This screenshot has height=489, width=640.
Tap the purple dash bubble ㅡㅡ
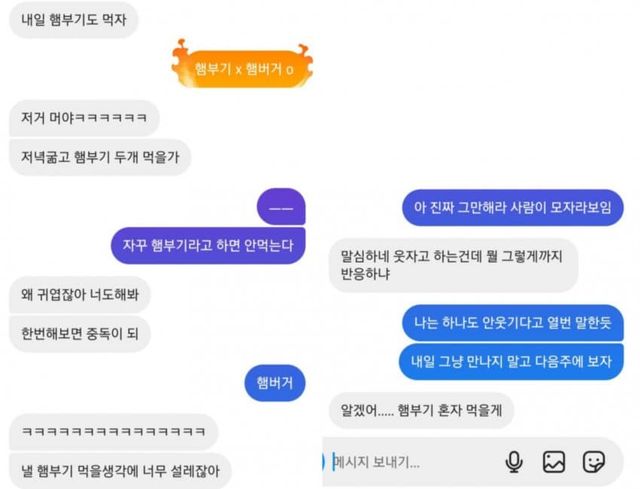pyautogui.click(x=281, y=207)
